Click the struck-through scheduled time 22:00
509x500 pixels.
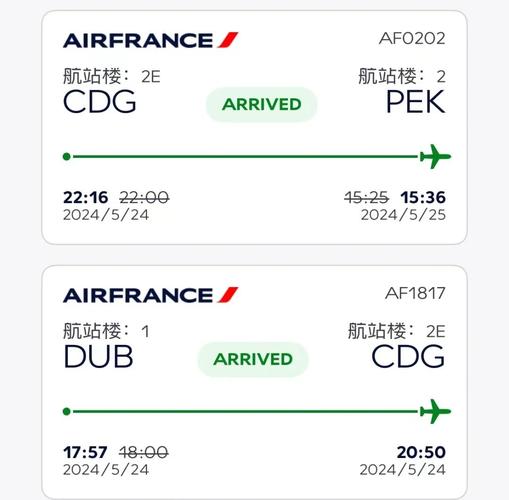[144, 197]
